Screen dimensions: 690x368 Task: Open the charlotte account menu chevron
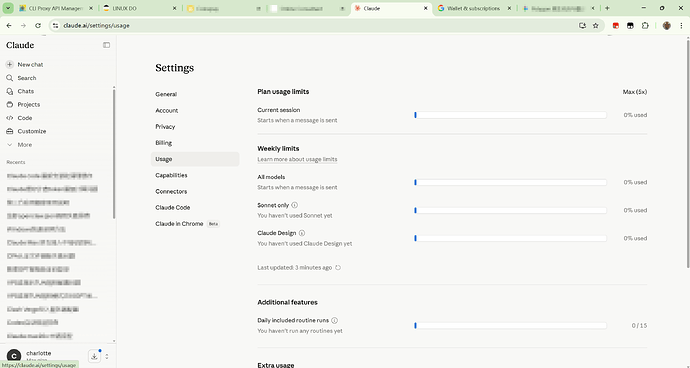point(106,357)
